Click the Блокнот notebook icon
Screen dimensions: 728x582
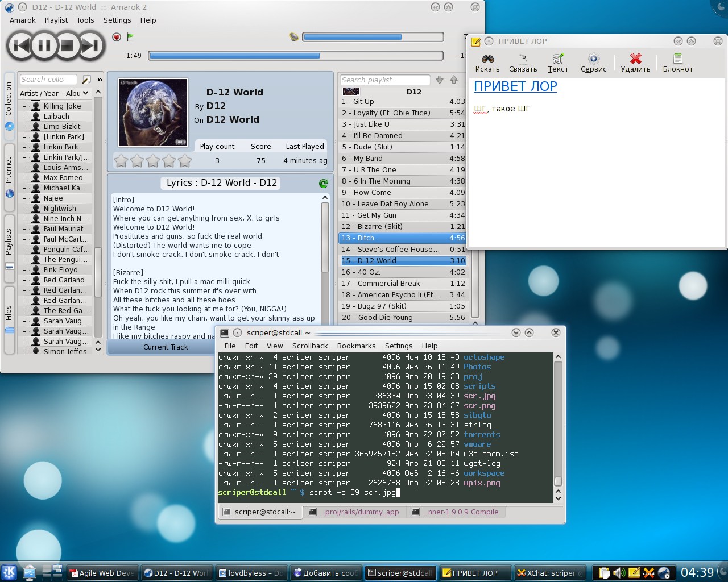tap(678, 63)
